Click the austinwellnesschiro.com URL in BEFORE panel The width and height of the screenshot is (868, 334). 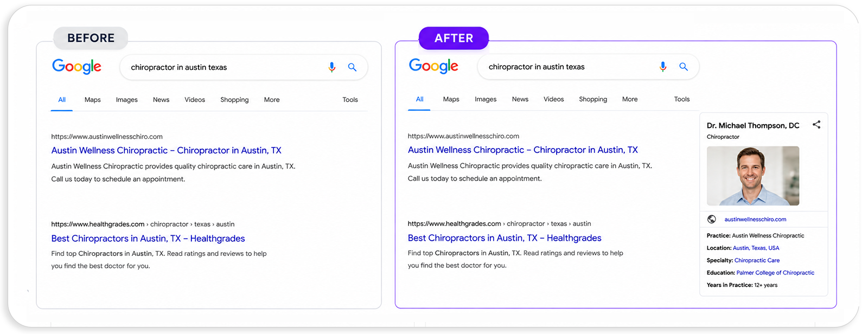click(107, 137)
